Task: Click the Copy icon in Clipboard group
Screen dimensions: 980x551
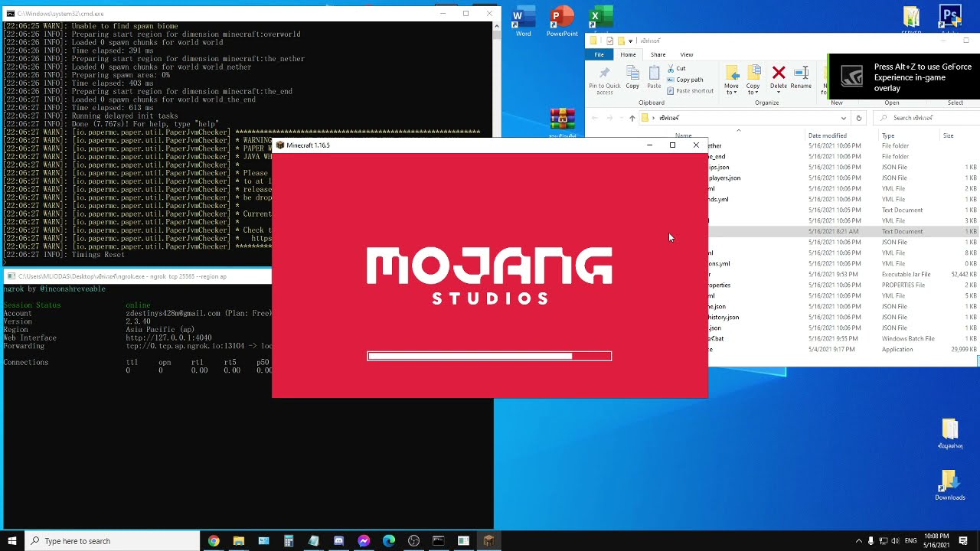Action: [632, 77]
